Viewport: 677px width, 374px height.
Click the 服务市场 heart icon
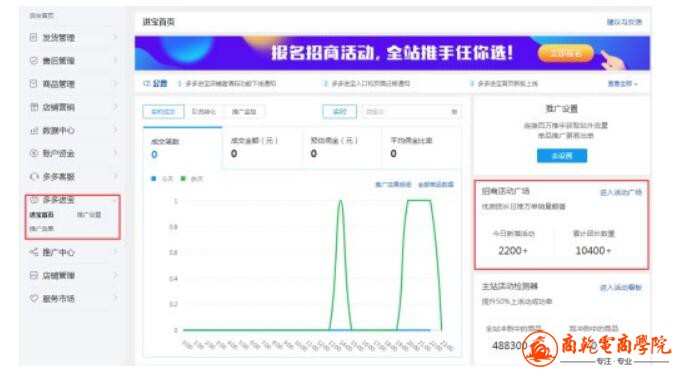[33, 298]
